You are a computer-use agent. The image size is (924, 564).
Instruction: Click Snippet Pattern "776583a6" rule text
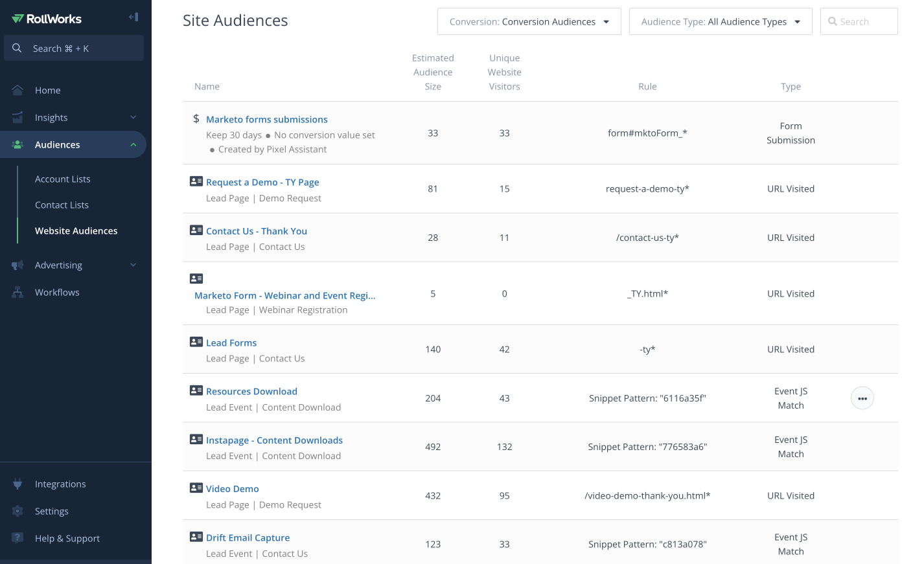(x=647, y=447)
